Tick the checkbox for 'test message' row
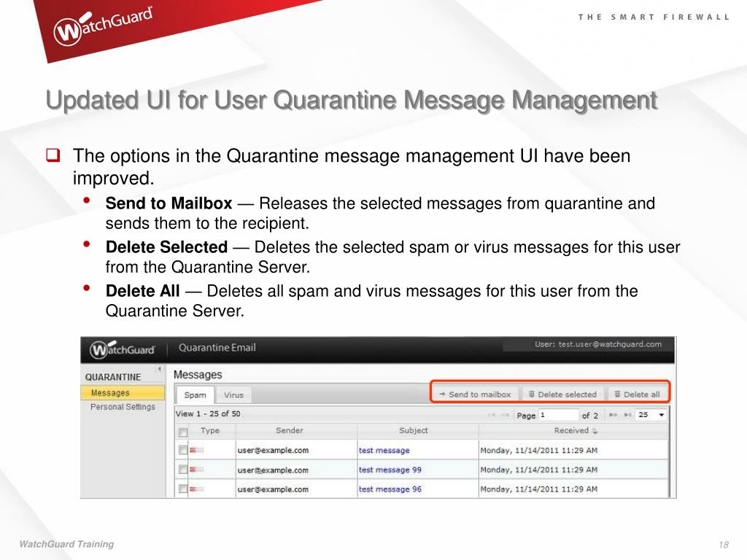The height and width of the screenshot is (560, 747). (182, 450)
